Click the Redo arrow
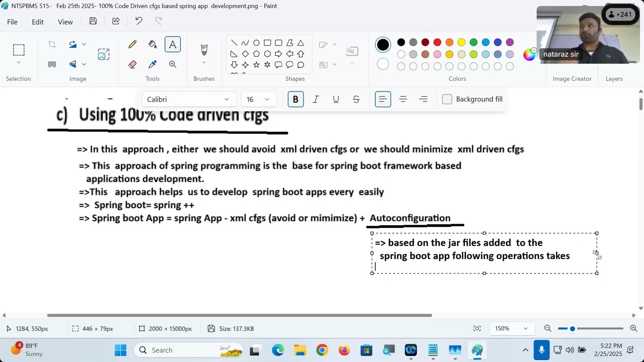The width and height of the screenshot is (644, 362). 158,21
